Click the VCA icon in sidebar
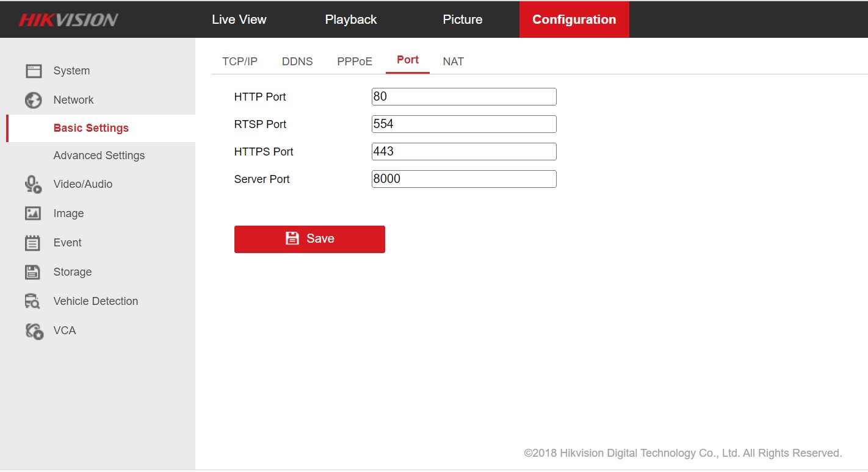 pos(34,331)
